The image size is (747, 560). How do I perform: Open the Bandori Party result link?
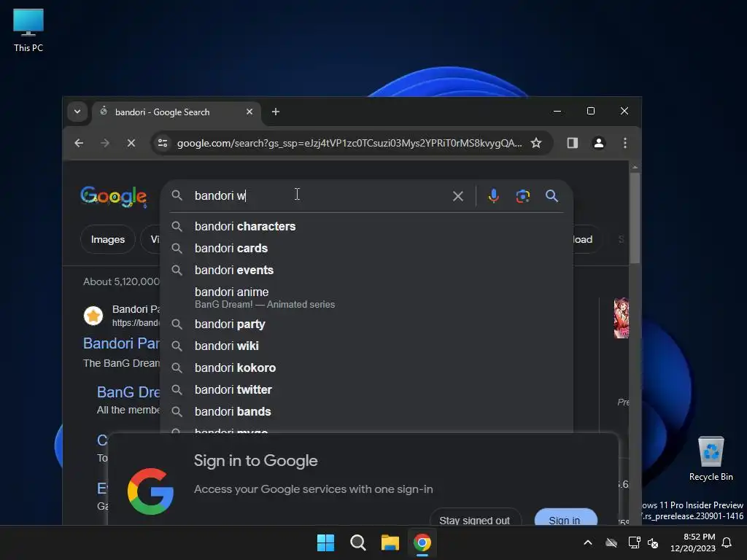click(x=122, y=343)
